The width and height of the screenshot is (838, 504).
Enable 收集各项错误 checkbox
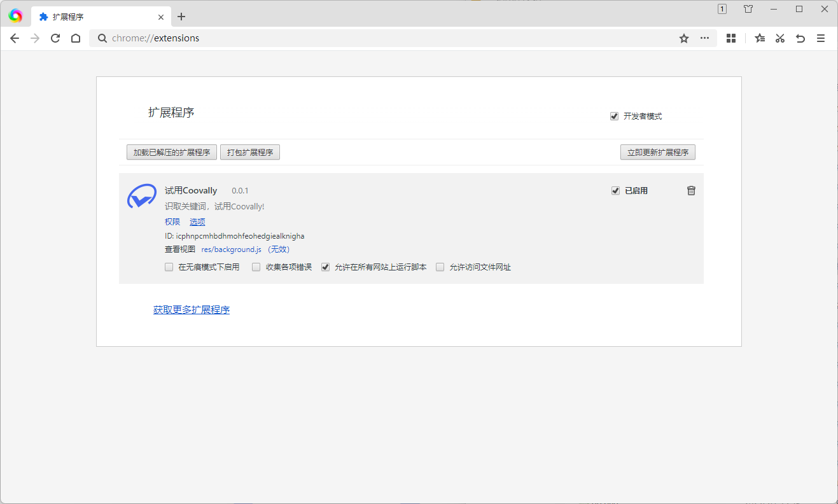[x=256, y=267]
